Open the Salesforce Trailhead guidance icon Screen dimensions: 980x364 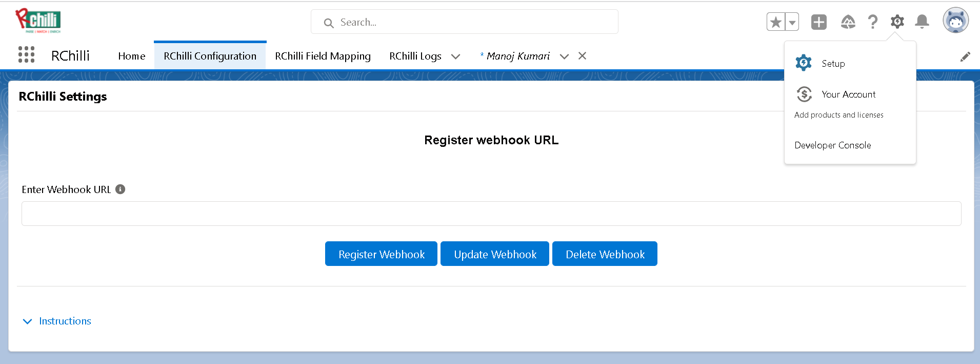coord(848,22)
